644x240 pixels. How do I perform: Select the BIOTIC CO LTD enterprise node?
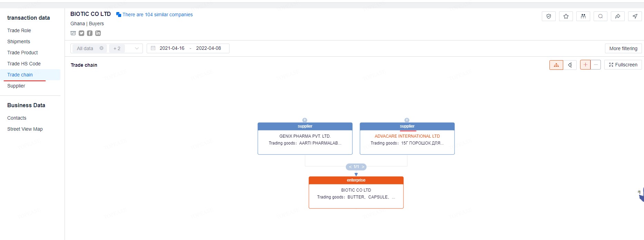tap(356, 193)
